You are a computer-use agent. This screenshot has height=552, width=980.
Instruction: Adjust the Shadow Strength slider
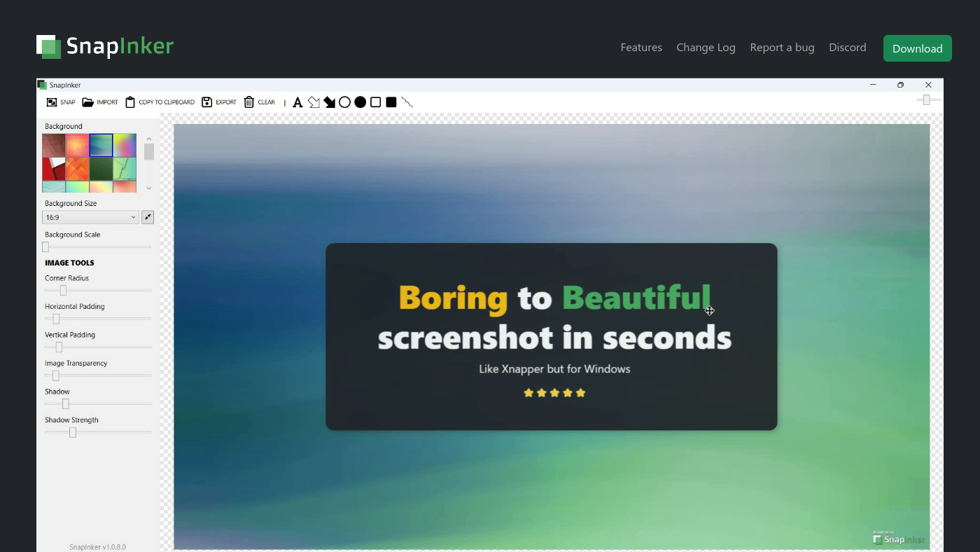(98, 432)
